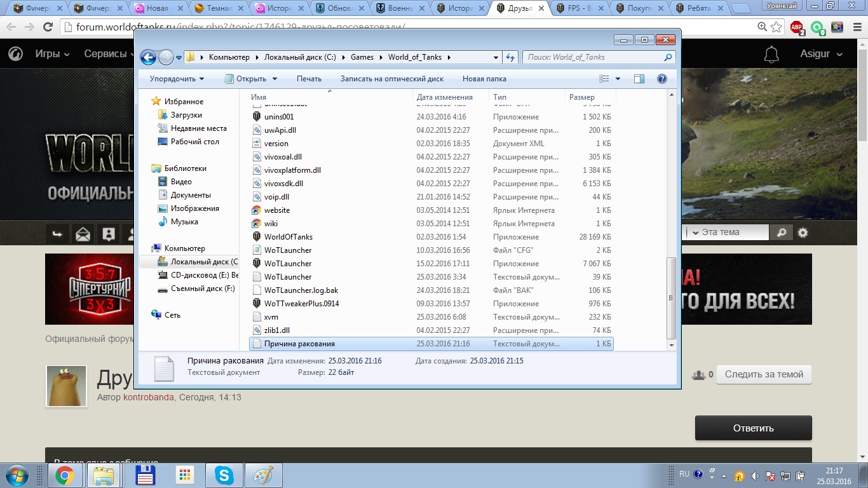The height and width of the screenshot is (488, 868).
Task: Click the Windows Start button
Action: point(17,475)
